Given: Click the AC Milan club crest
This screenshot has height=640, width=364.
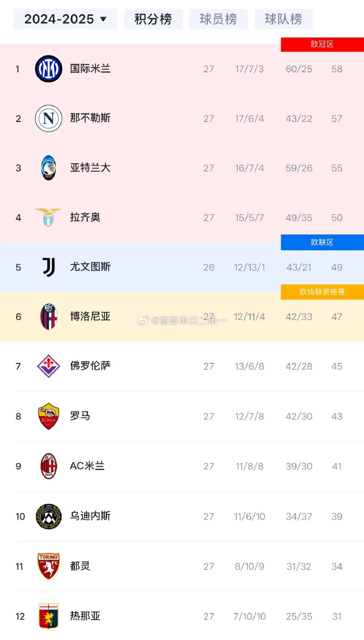Looking at the screenshot, I should click(x=49, y=466).
